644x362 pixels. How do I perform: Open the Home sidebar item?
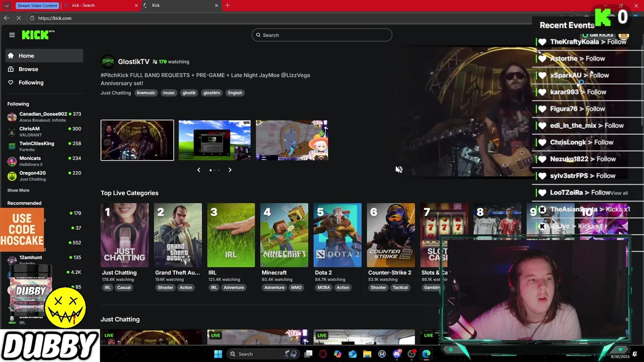click(x=44, y=56)
